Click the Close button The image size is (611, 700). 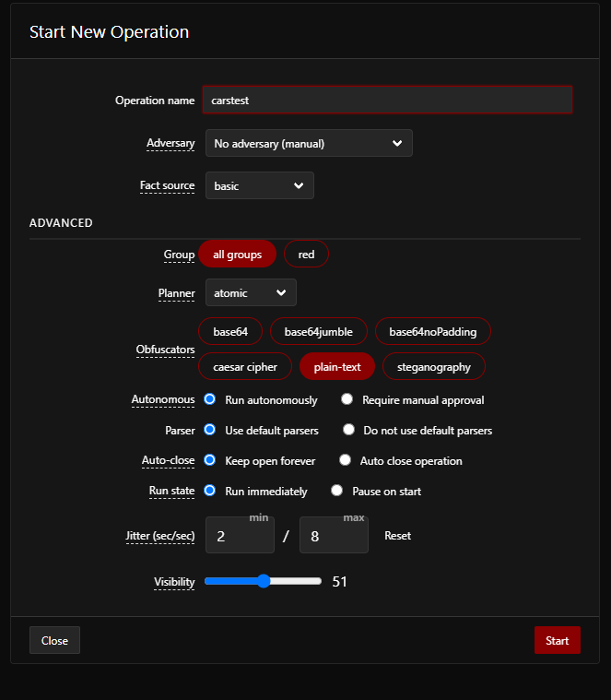pyautogui.click(x=54, y=640)
